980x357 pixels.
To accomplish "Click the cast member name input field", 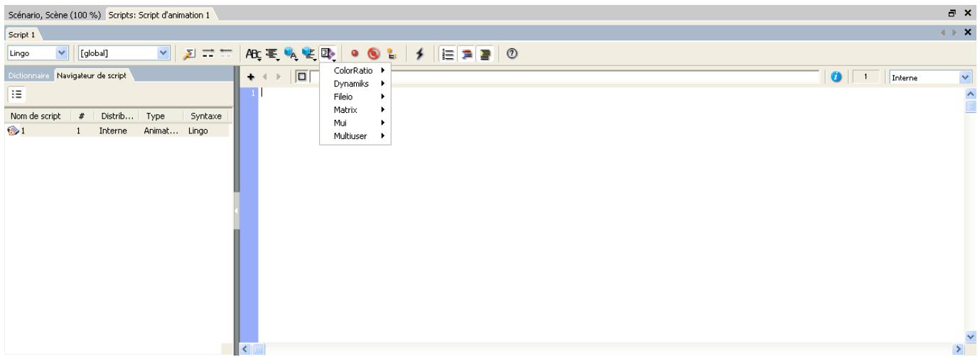I will tap(564, 77).
